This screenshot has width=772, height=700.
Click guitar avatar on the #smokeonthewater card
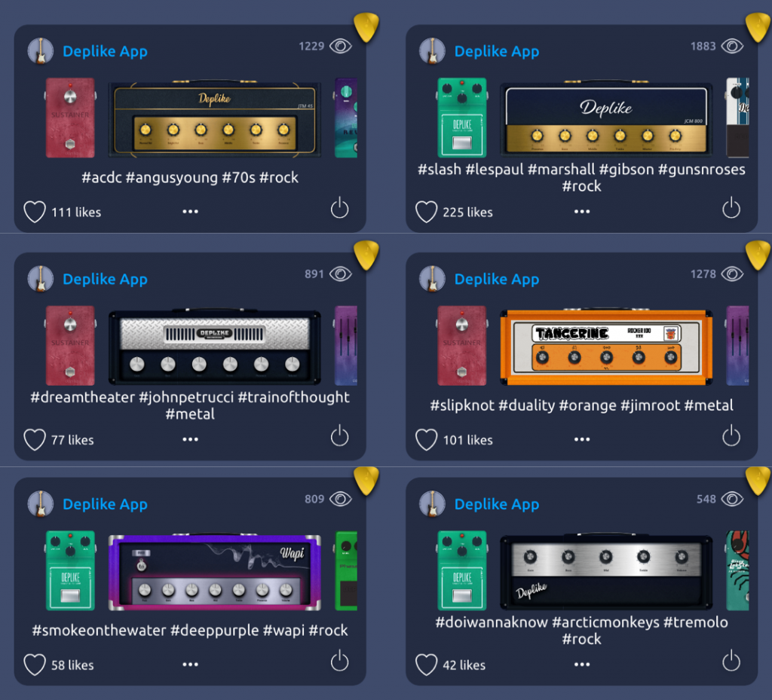[x=41, y=504]
